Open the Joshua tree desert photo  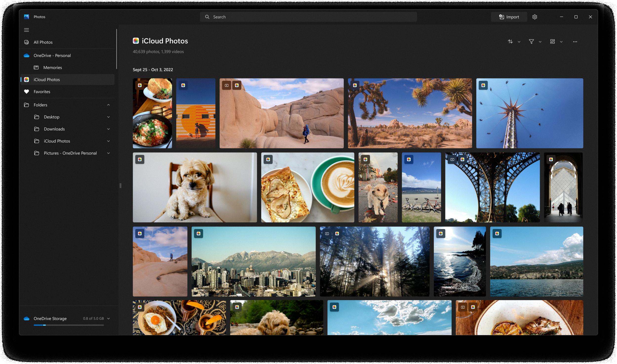(x=410, y=113)
